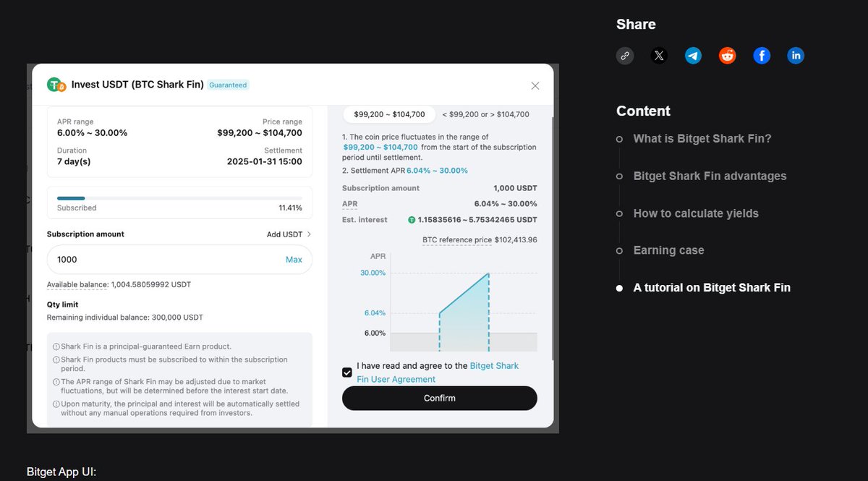
Task: Click the 'BTC reference price' label
Action: tap(457, 239)
